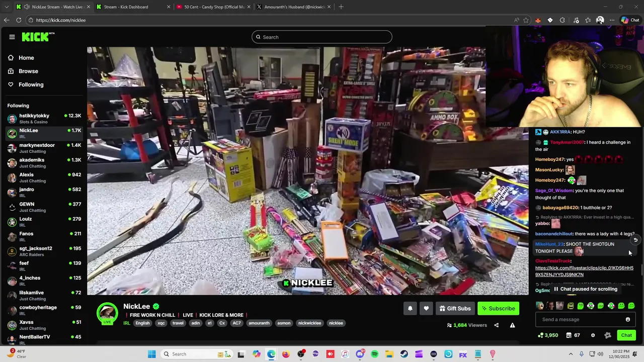Open chat settings gear icon
644x362 pixels.
coord(593,335)
